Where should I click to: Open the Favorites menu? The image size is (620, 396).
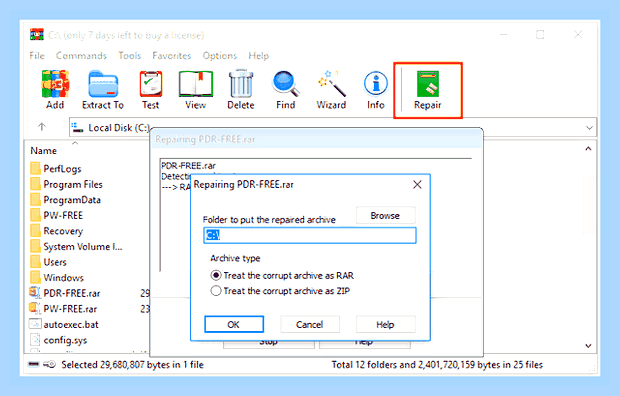(x=172, y=55)
